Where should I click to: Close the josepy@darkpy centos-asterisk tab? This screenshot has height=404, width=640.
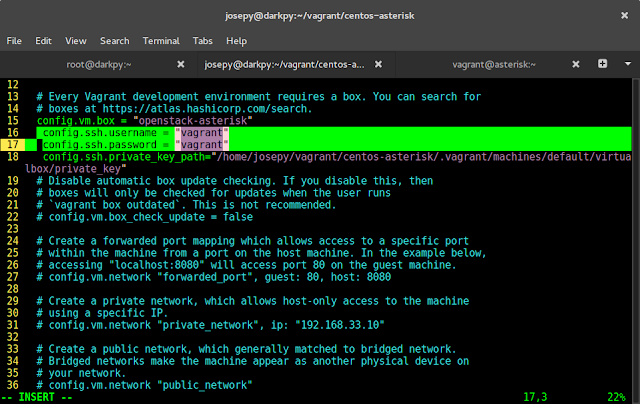tap(378, 64)
